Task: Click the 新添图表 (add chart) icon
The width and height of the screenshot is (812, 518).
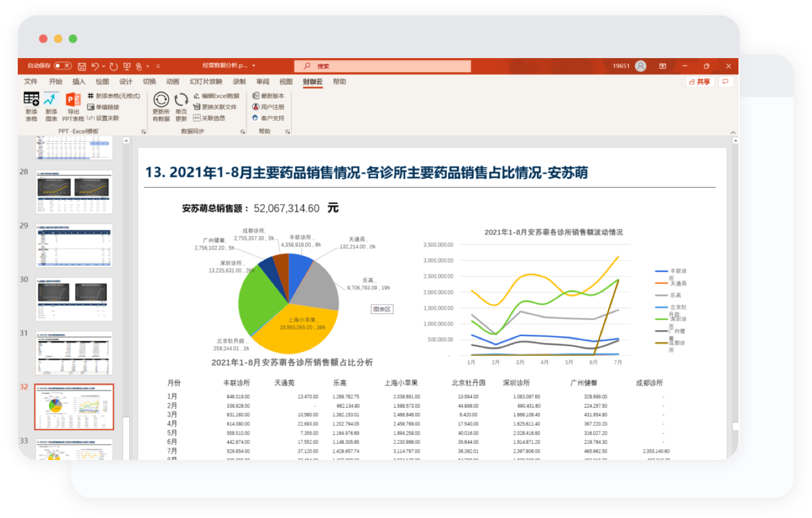Action: (x=51, y=100)
